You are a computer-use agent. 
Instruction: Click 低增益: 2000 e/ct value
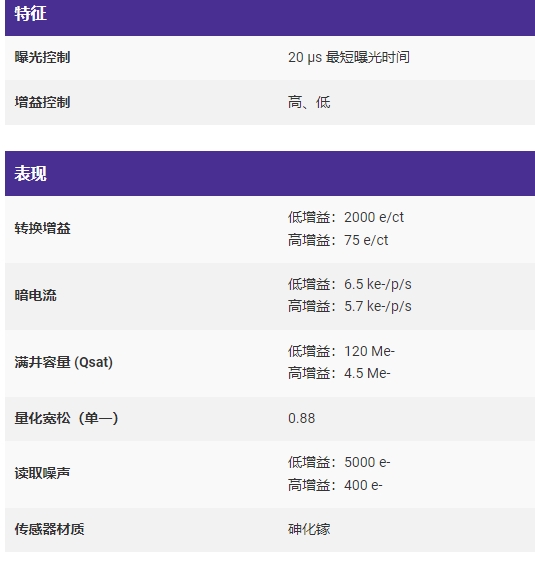pos(346,217)
